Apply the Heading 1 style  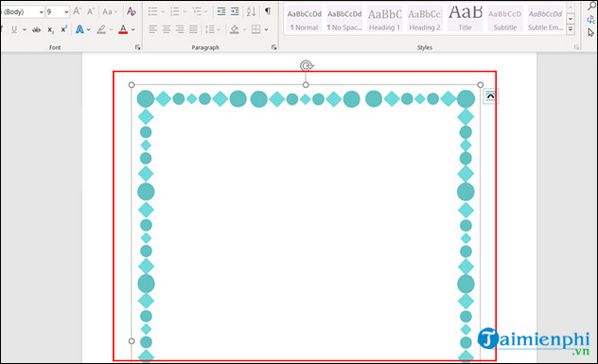coord(385,19)
